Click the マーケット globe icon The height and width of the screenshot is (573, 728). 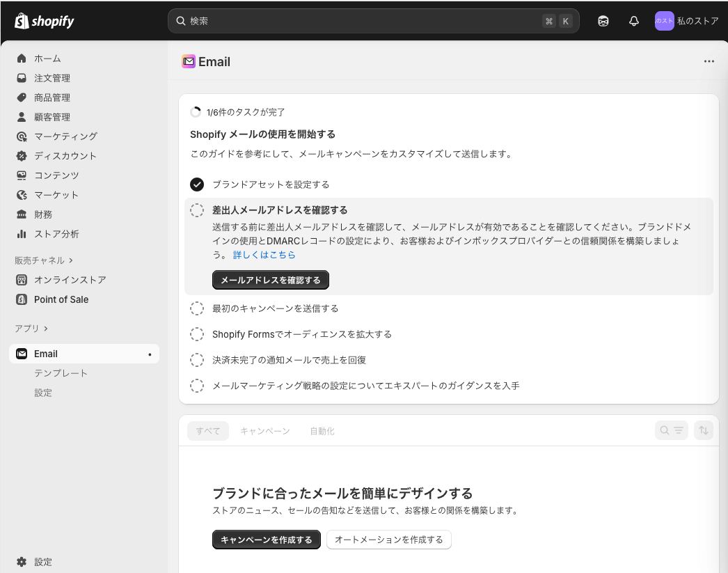click(22, 195)
